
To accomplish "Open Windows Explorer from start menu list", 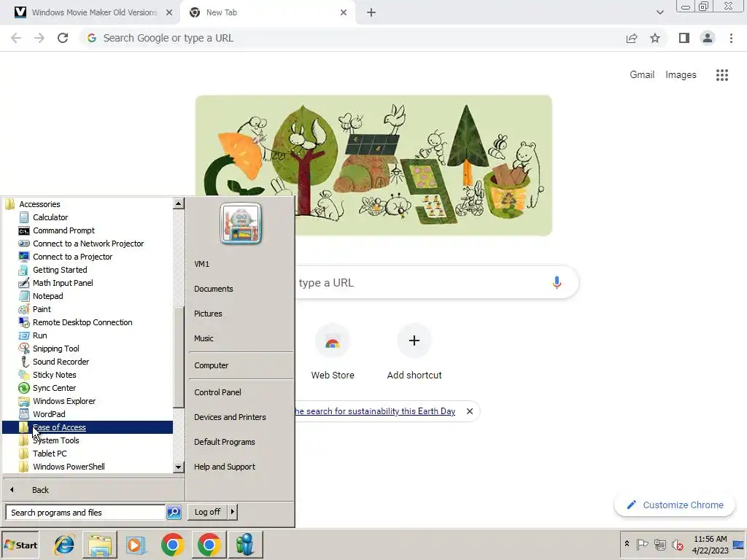I will (x=64, y=401).
